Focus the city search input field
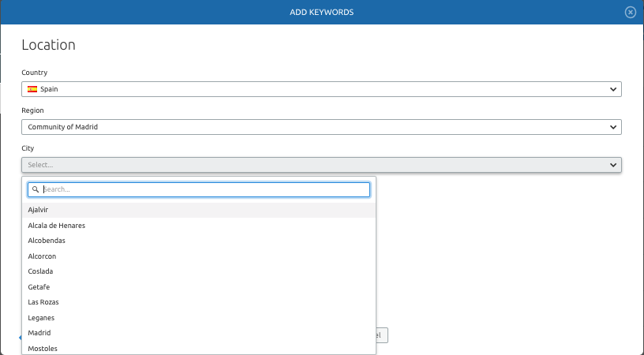 [204, 189]
